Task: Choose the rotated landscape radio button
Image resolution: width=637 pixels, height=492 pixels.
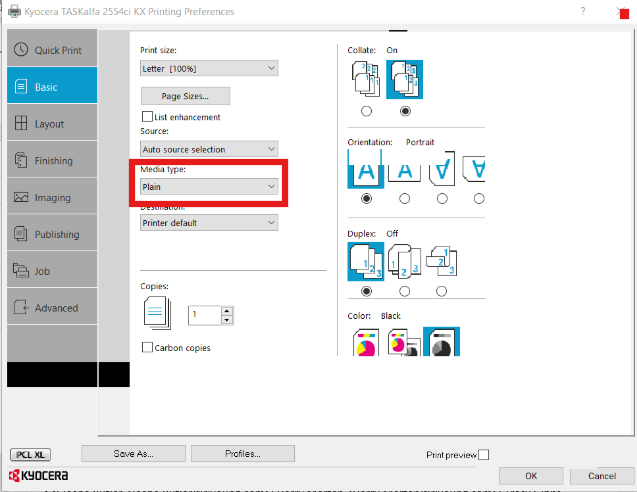Action: click(479, 198)
